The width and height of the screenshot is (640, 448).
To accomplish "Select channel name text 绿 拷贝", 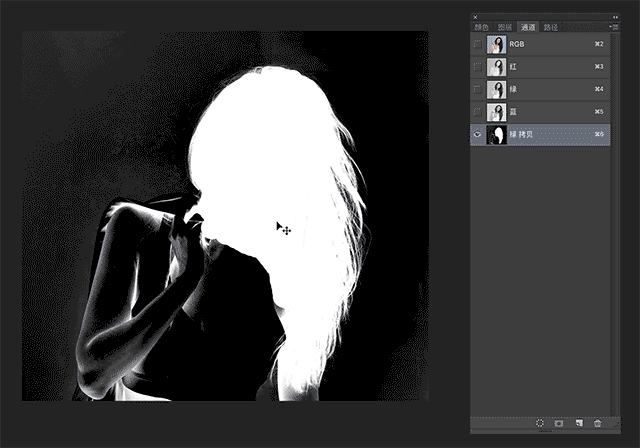I will click(x=521, y=134).
